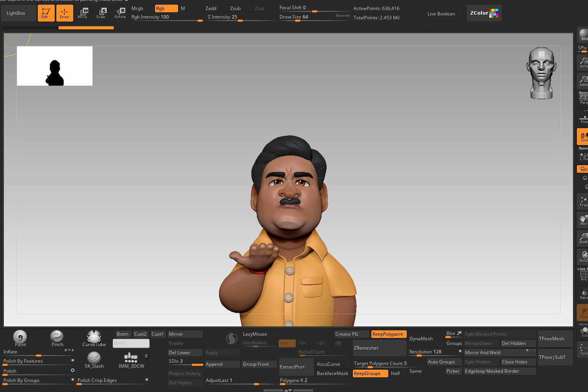Select the Scale transform icon
This screenshot has height=392, width=588.
tap(101, 13)
